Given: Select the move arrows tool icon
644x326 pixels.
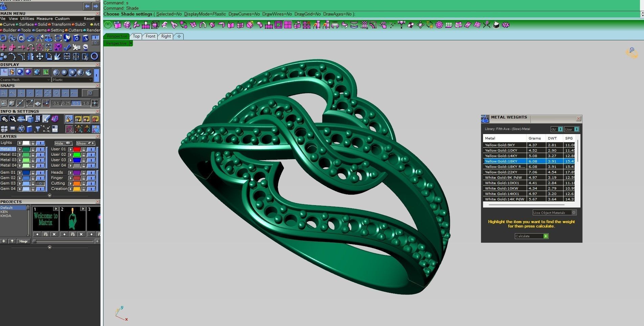Looking at the screenshot, I should point(40,57).
